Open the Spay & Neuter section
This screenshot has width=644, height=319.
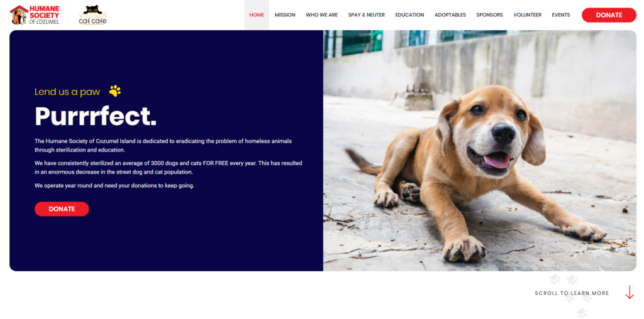[x=367, y=15]
